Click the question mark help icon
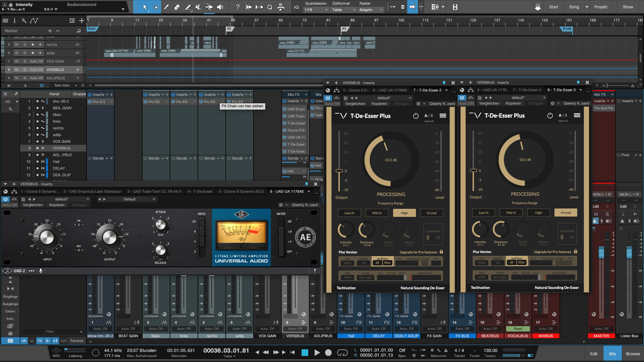644x362 pixels. click(x=237, y=7)
